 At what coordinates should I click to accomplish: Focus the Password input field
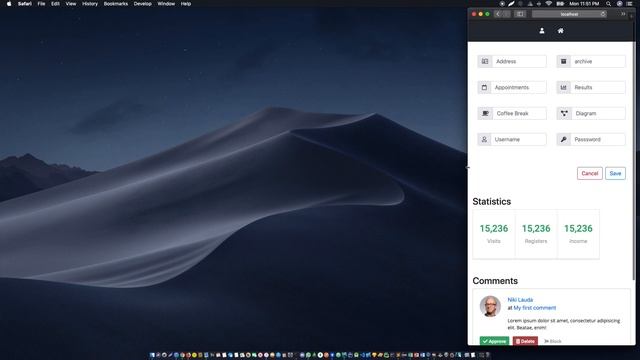[x=598, y=139]
